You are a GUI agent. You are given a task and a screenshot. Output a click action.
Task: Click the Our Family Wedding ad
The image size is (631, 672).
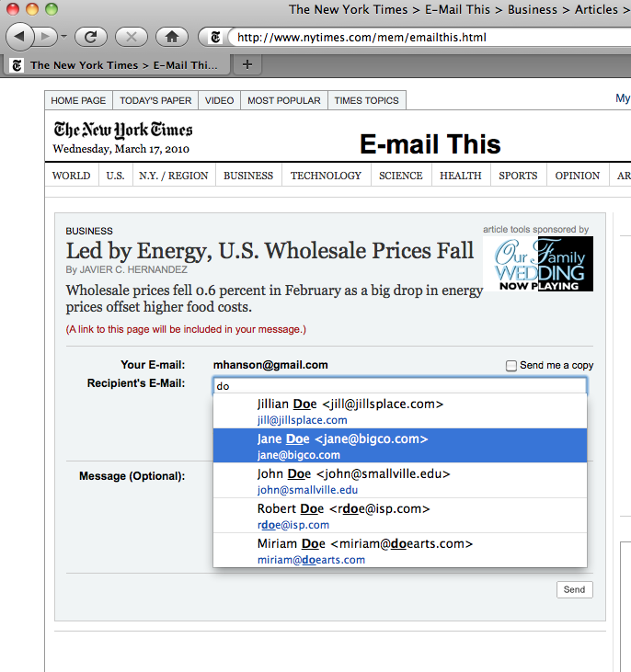pos(538,264)
